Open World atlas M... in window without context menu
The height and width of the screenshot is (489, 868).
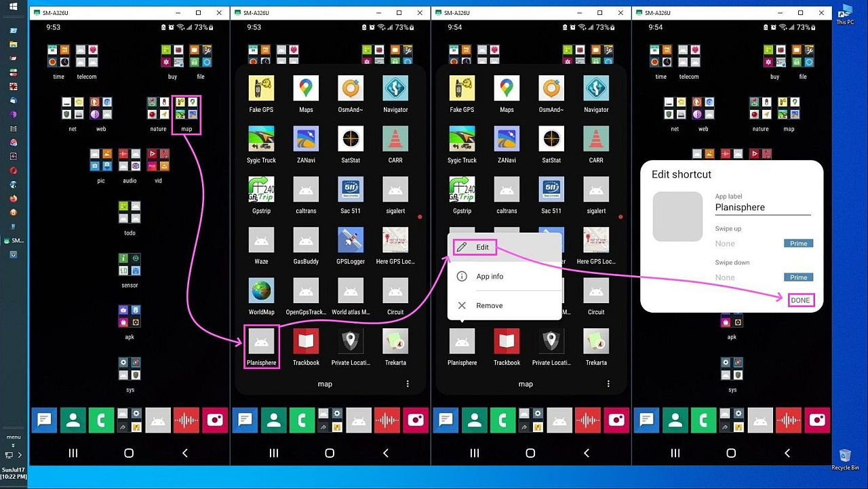[x=351, y=291]
